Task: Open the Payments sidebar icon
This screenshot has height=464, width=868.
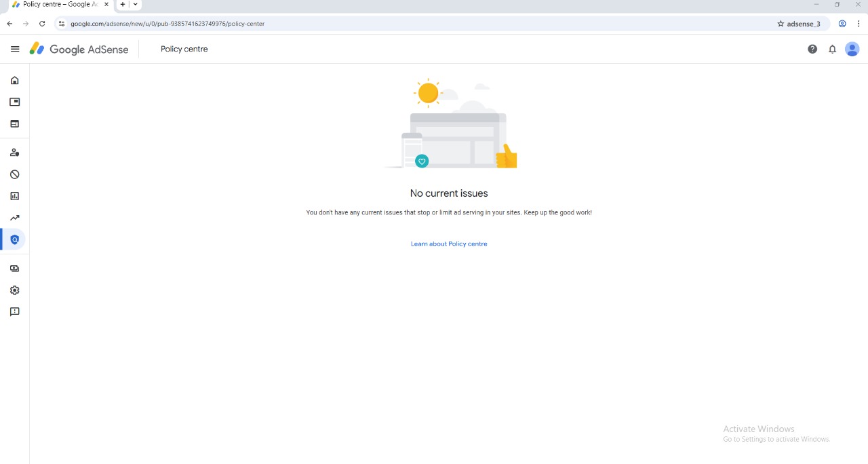Action: coord(15,269)
